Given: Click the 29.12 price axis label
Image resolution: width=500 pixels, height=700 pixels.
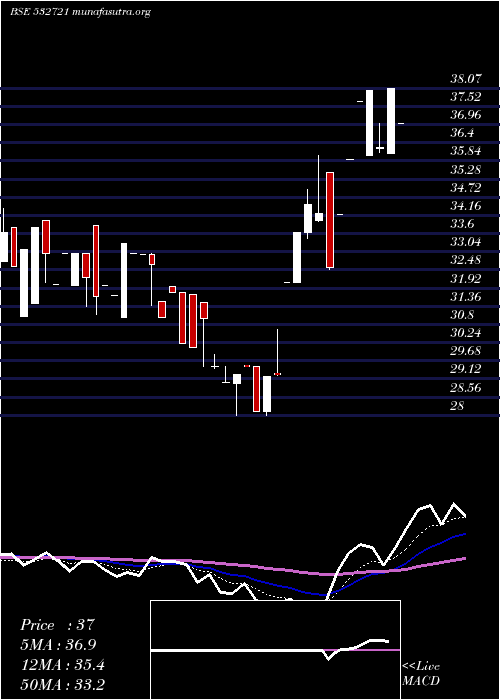Looking at the screenshot, I should pos(466,370).
